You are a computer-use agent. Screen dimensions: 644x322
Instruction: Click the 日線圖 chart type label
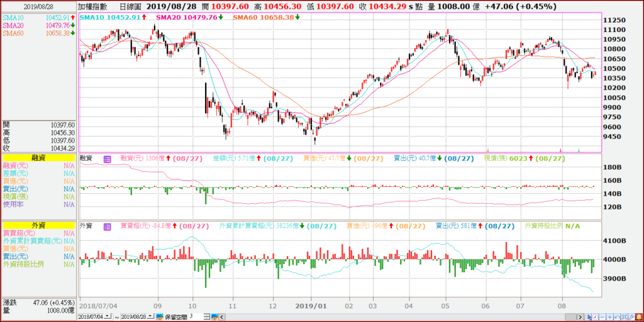[x=131, y=6]
